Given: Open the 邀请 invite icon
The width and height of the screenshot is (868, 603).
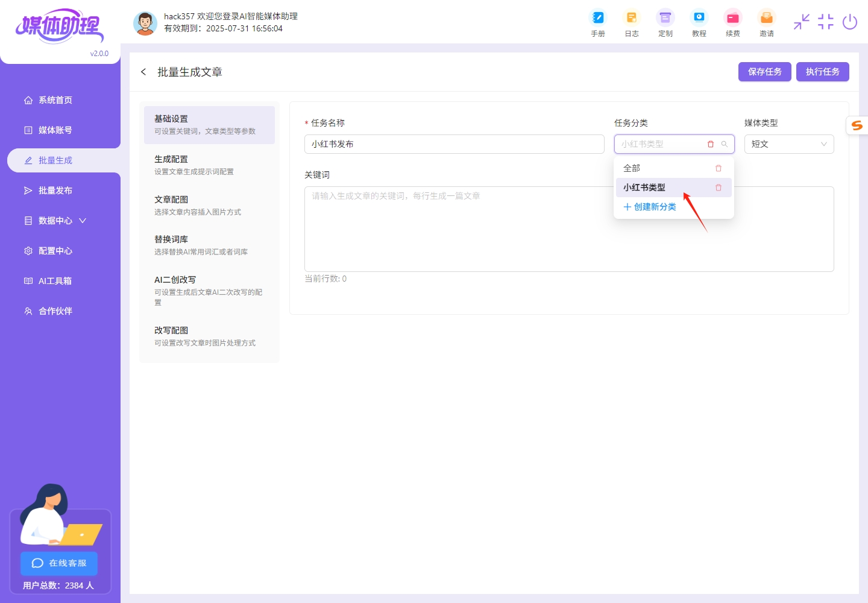Looking at the screenshot, I should pos(767,23).
